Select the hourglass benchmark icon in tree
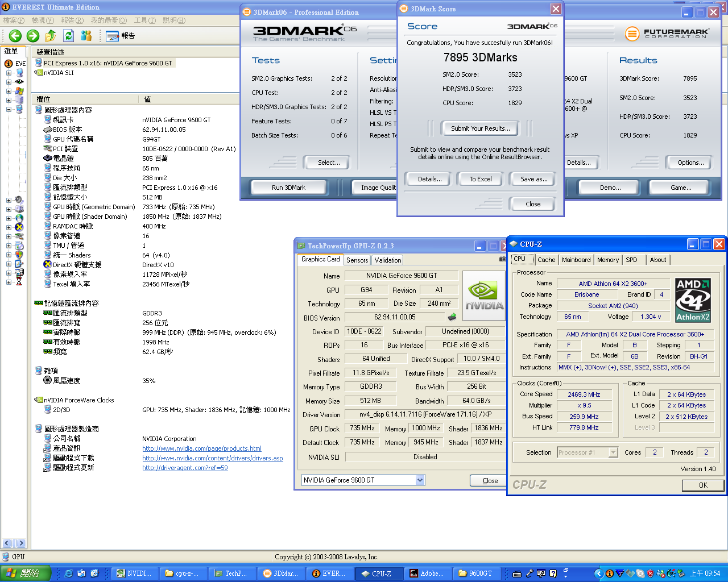This screenshot has height=582, width=728. [x=19, y=281]
